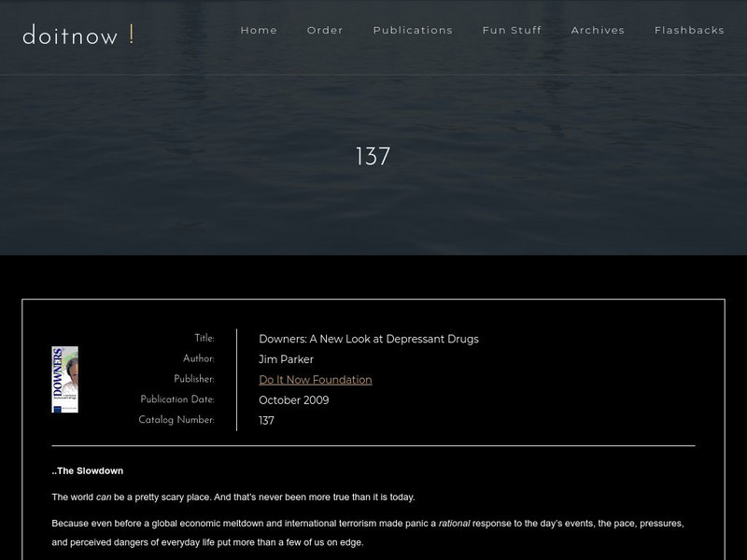Click the large 137 page heading
This screenshot has width=747, height=560.
pos(373,157)
